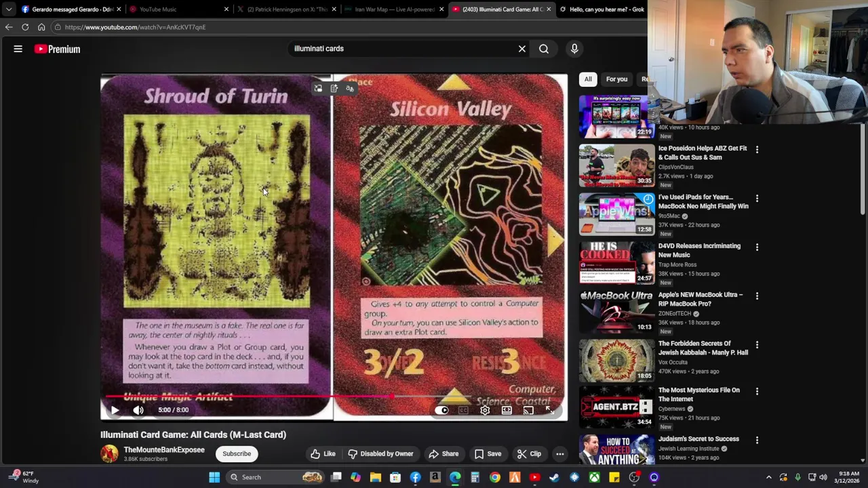Open Apple's NEW MacBook Ultra video title
The width and height of the screenshot is (868, 488).
701,299
